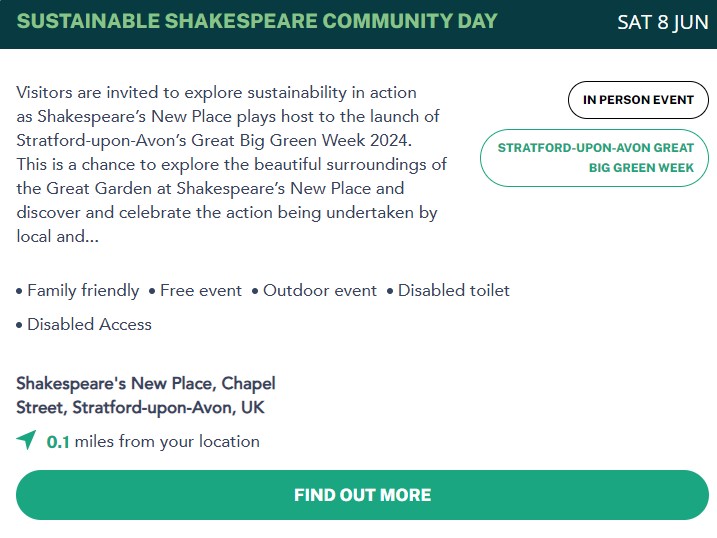Click the 0.1 miles distance value

(x=58, y=442)
